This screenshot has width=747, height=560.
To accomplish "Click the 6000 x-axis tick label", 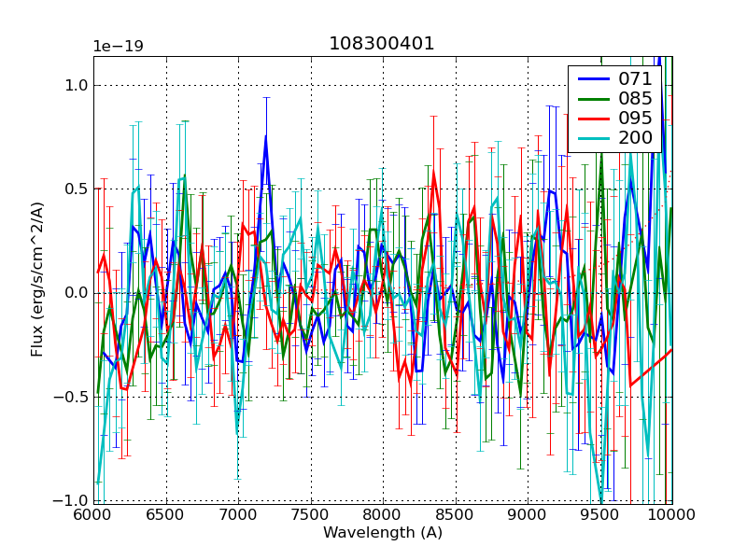I will [94, 514].
